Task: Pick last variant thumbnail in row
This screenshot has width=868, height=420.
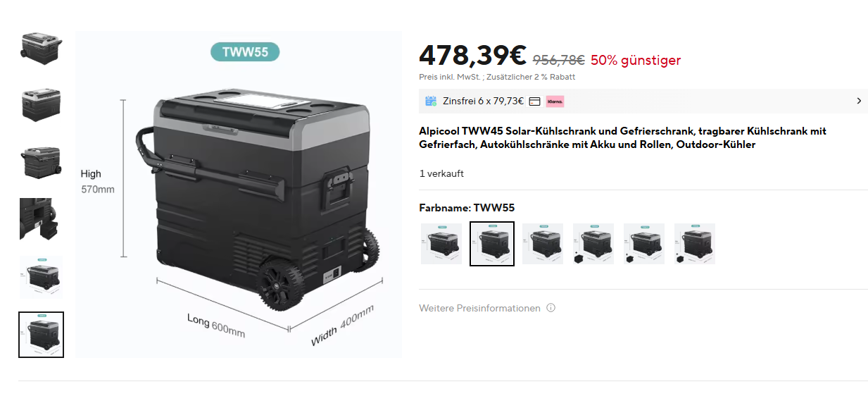Action: (695, 244)
